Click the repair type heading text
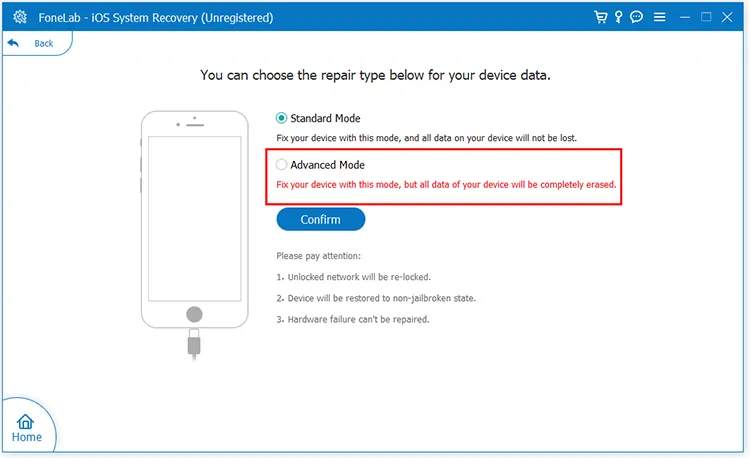This screenshot has height=458, width=750. pos(375,75)
